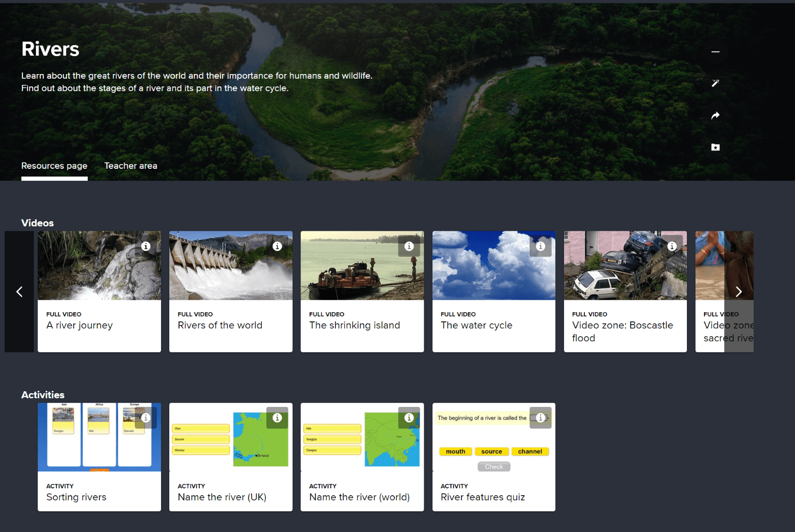Open Name the river (world) title link
The height and width of the screenshot is (532, 795).
pos(359,497)
